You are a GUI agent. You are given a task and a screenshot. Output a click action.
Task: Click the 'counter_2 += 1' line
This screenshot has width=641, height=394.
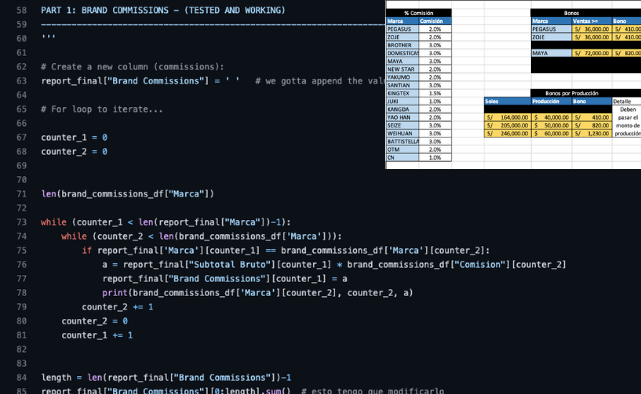click(117, 307)
